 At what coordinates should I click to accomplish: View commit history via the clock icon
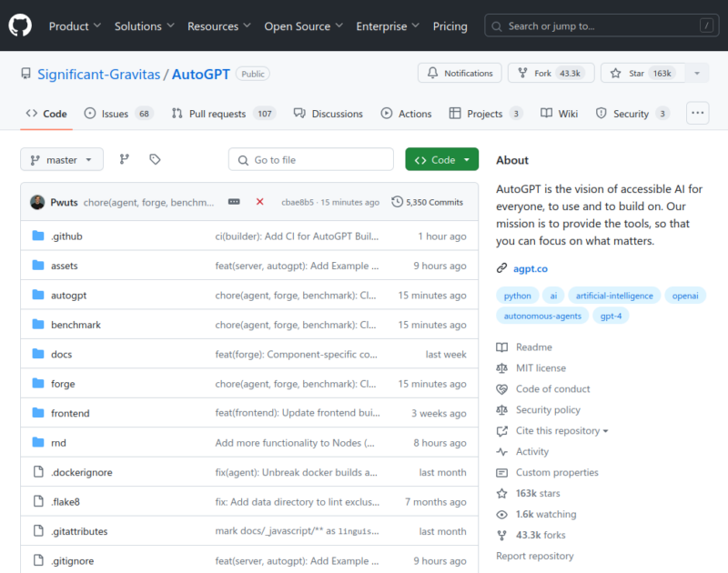coord(396,202)
